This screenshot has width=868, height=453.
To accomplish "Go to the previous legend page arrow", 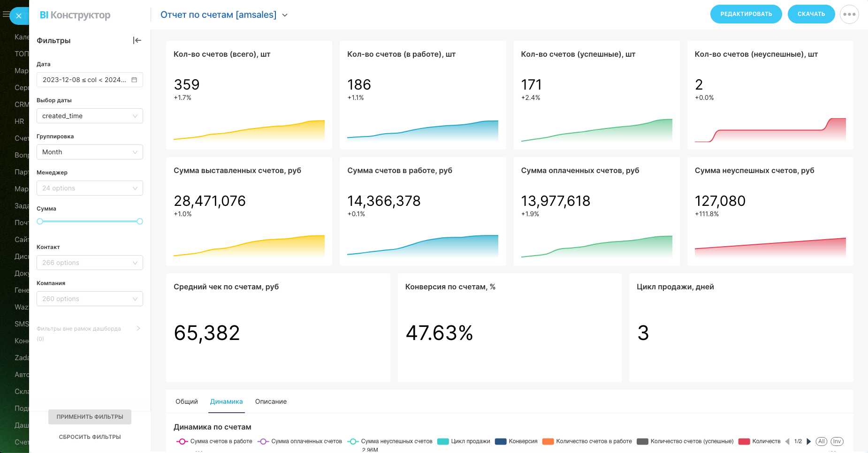I will [x=787, y=441].
